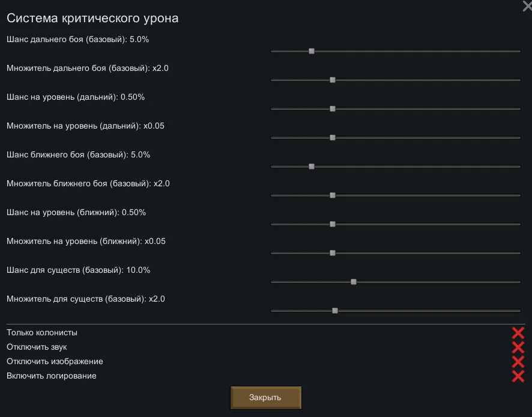The width and height of the screenshot is (532, 417).
Task: Click 'Шанс на уровень (ближний)' slider handle
Action: [x=332, y=224]
